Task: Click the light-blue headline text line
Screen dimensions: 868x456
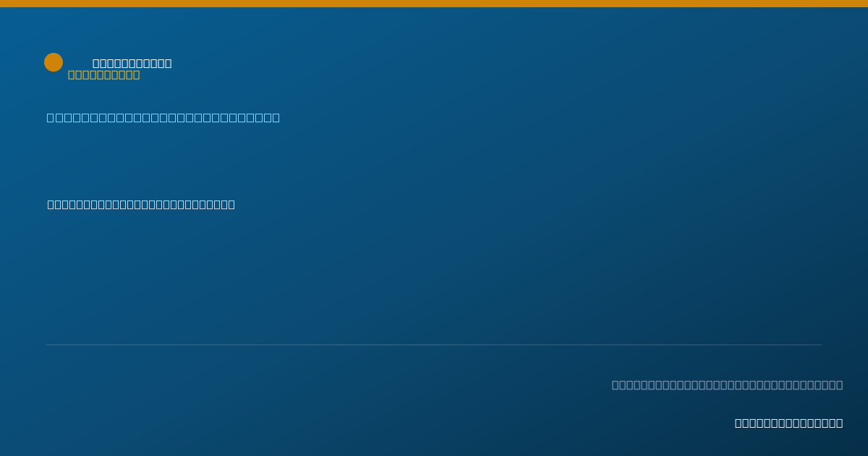Action: 163,117
